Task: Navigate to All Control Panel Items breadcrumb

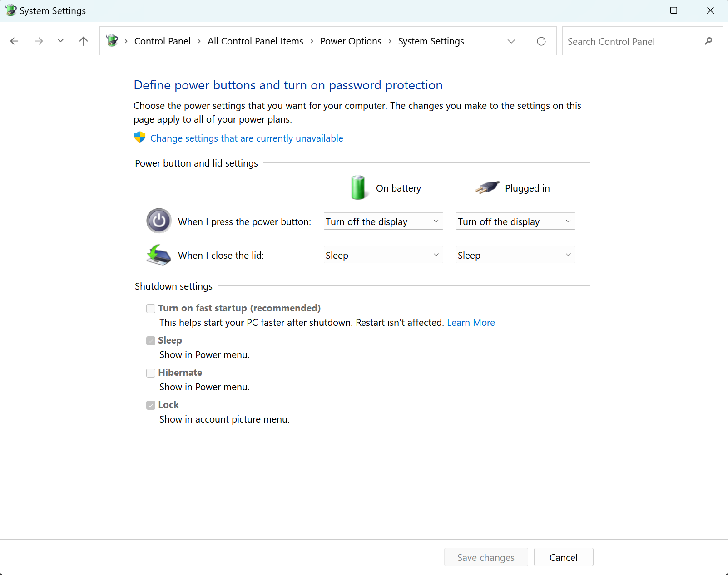Action: [255, 41]
